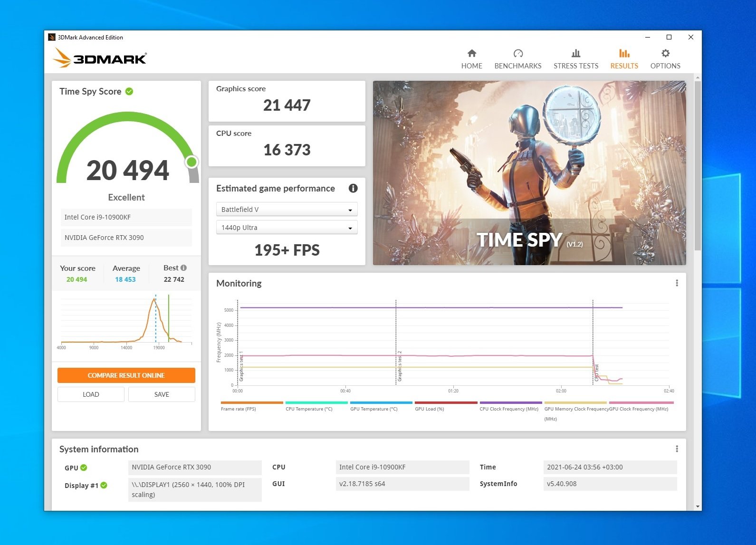Click the DISPLAY1 2560 × 1440 info field
Image resolution: width=756 pixels, height=545 pixels.
click(195, 489)
